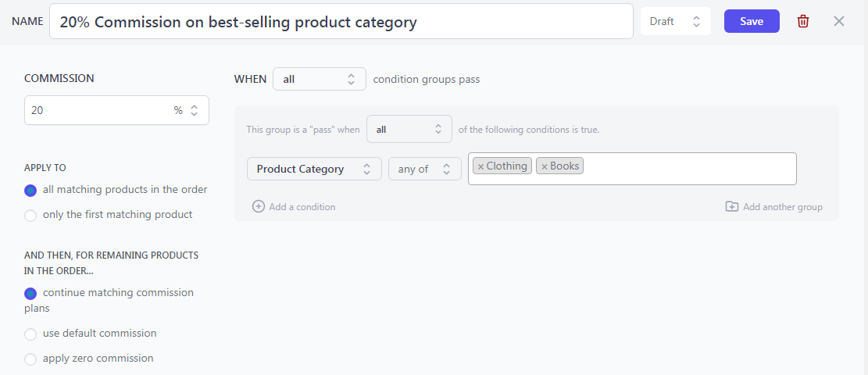Image resolution: width=868 pixels, height=375 pixels.
Task: Select all matching products in the order
Action: click(30, 190)
